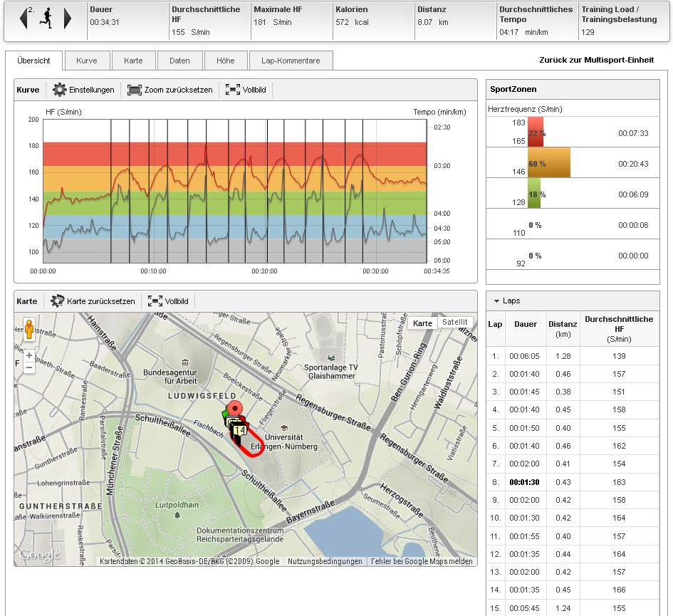Open the Nutzungsbedingungen link on map
Screen dimensions: 673x616
point(325,561)
